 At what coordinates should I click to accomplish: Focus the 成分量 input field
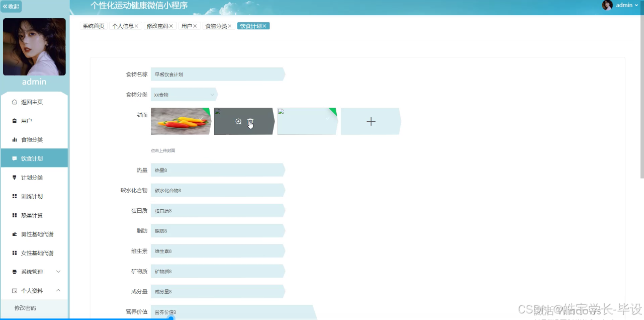218,291
